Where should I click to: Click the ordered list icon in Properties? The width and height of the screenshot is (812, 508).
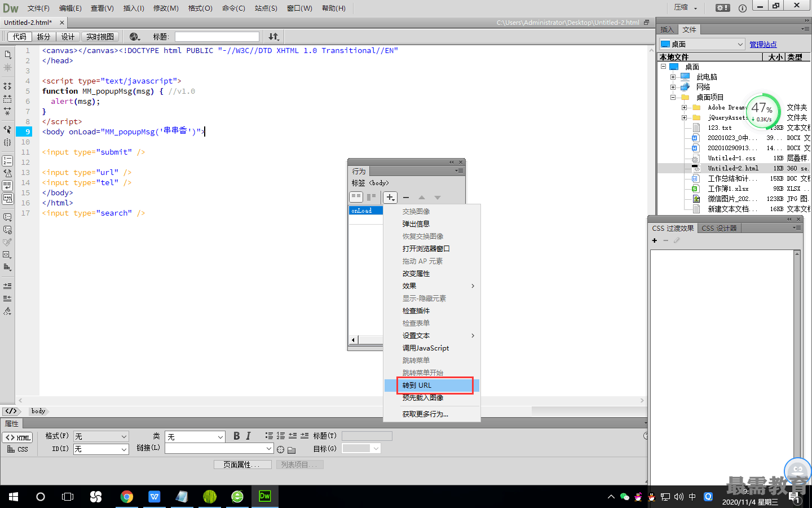[281, 436]
